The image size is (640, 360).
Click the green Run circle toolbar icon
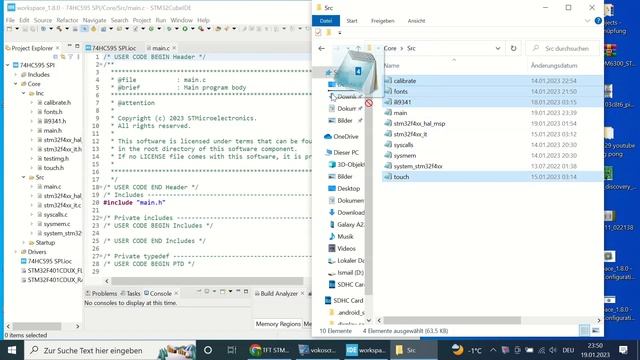click(x=185, y=29)
